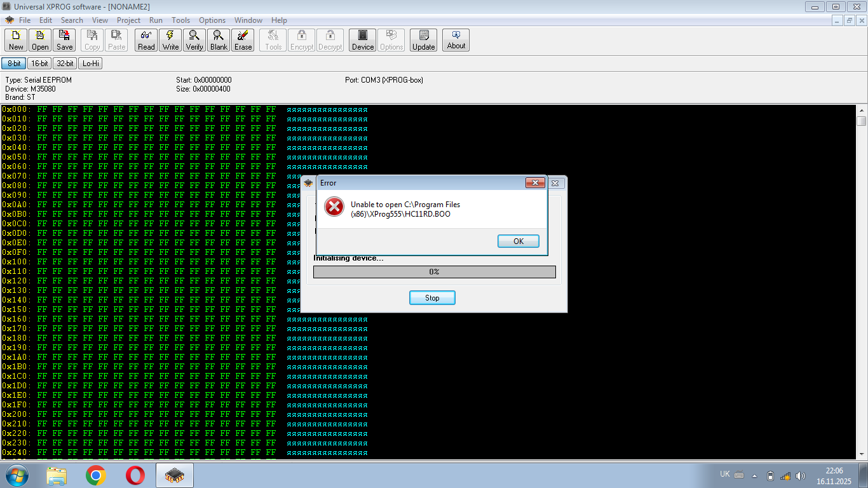Click the Verify toolbar icon
This screenshot has height=488, width=868.
tap(194, 40)
